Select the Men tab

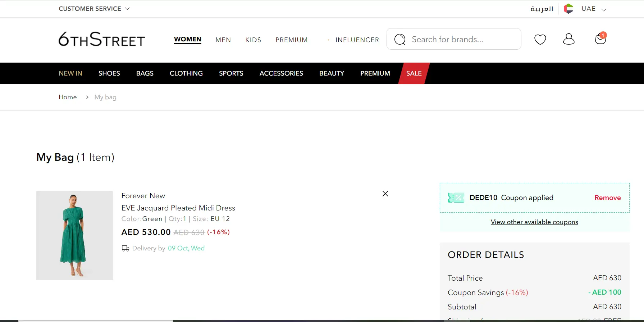(x=223, y=40)
